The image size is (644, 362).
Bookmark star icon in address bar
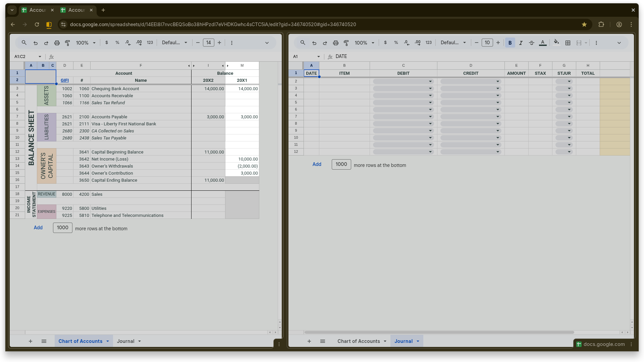pos(584,24)
